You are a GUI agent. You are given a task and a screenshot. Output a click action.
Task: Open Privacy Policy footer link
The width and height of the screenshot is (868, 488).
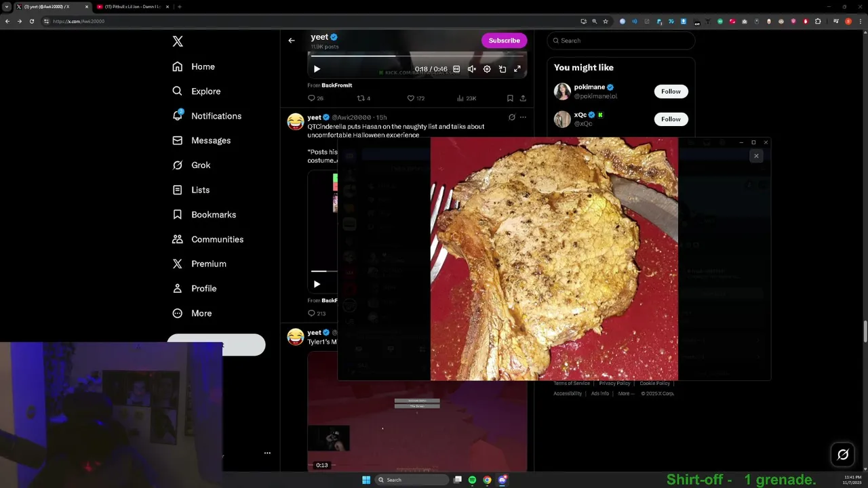pyautogui.click(x=614, y=384)
